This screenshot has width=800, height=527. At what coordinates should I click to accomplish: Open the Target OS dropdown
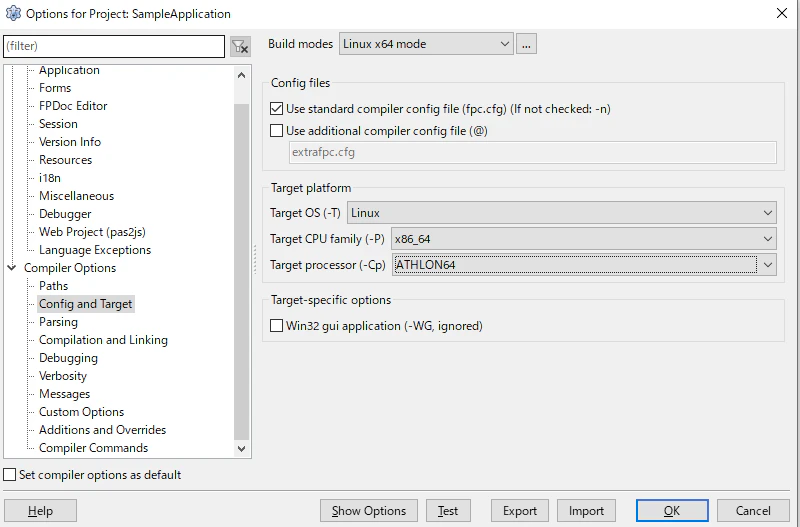[x=562, y=213]
